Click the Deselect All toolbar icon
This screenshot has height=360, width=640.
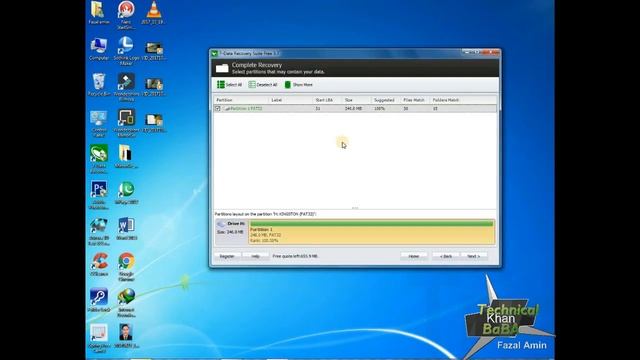(252, 84)
